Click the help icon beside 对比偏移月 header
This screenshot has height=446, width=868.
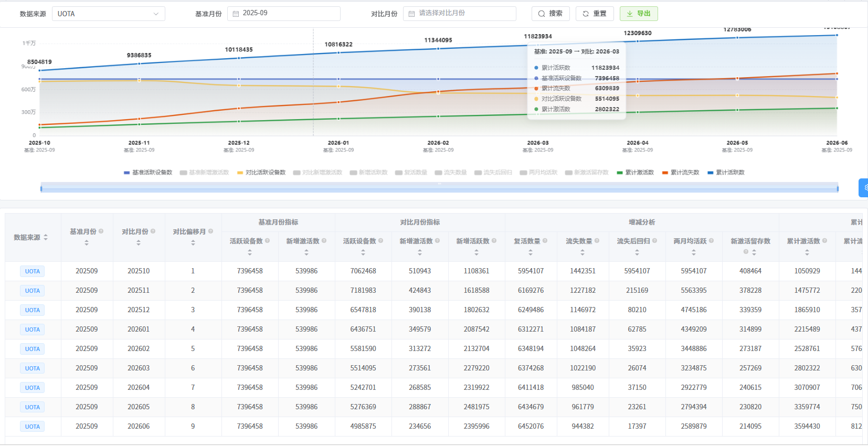(x=210, y=231)
